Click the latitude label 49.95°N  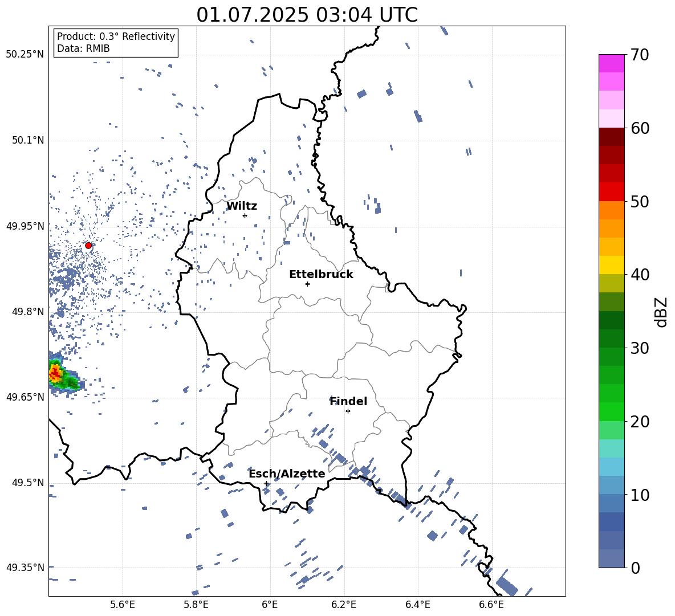point(25,226)
